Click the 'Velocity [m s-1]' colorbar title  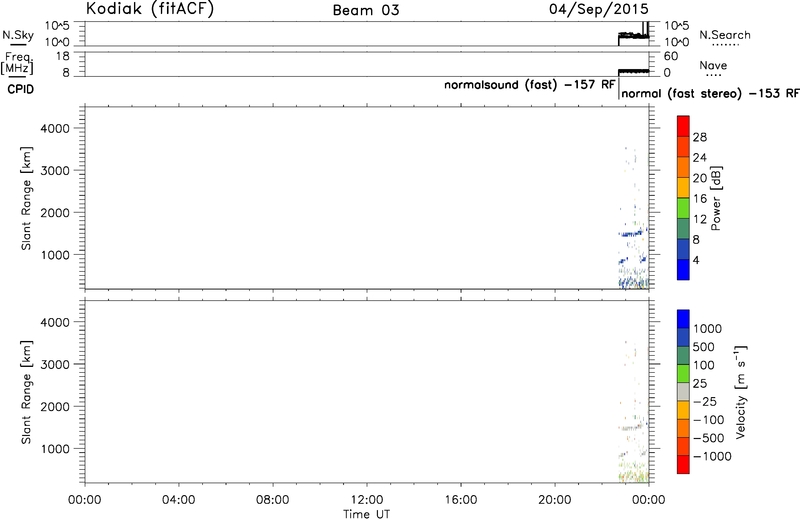[x=741, y=392]
